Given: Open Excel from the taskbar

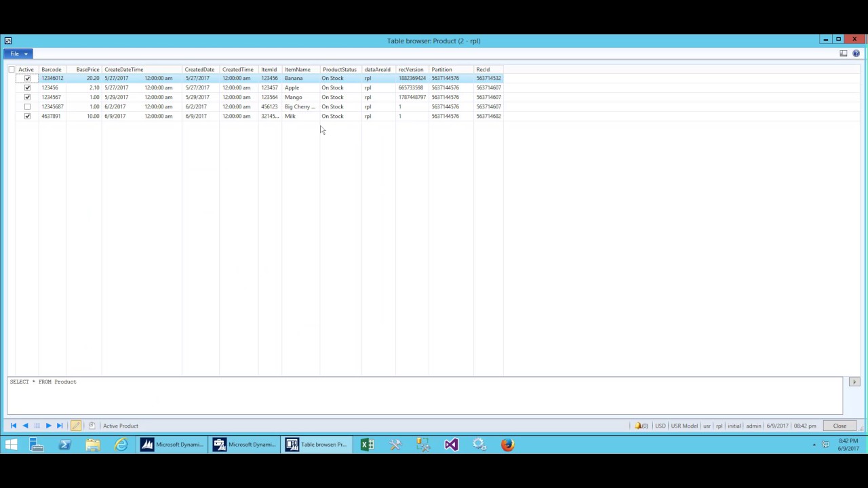Looking at the screenshot, I should 367,445.
